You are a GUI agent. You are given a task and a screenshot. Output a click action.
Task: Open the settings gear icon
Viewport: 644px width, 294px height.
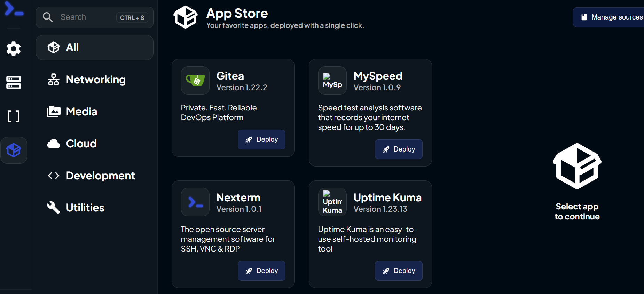(x=14, y=49)
